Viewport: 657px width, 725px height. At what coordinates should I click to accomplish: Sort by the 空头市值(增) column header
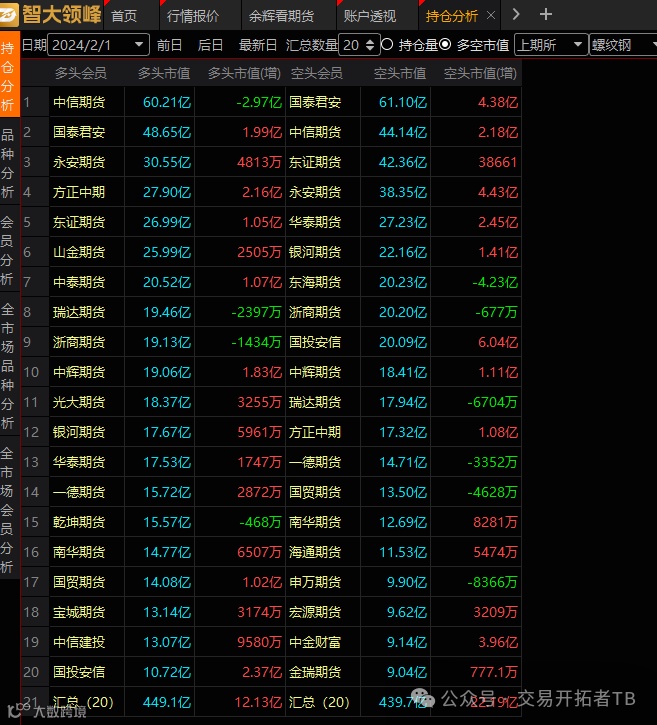480,73
